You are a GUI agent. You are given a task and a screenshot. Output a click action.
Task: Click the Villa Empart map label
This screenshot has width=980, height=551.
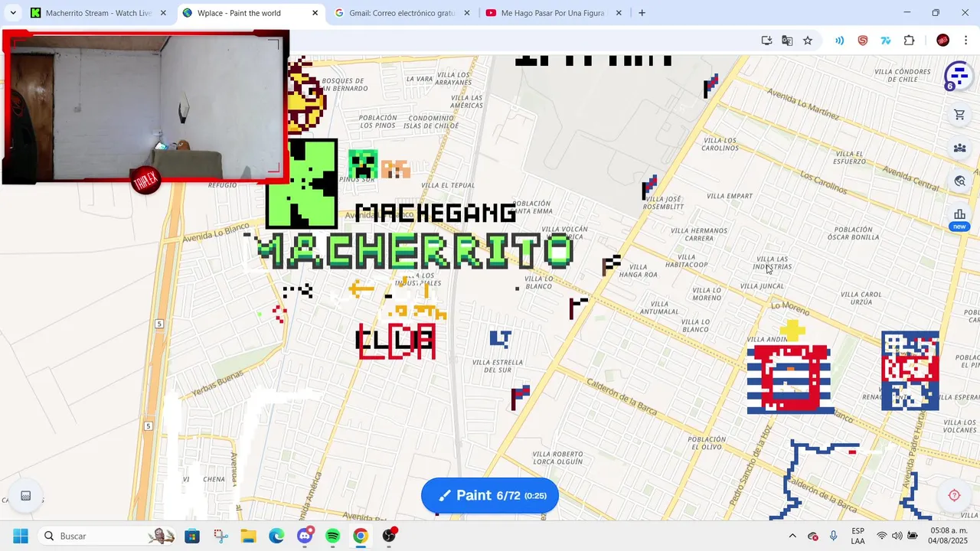(730, 196)
